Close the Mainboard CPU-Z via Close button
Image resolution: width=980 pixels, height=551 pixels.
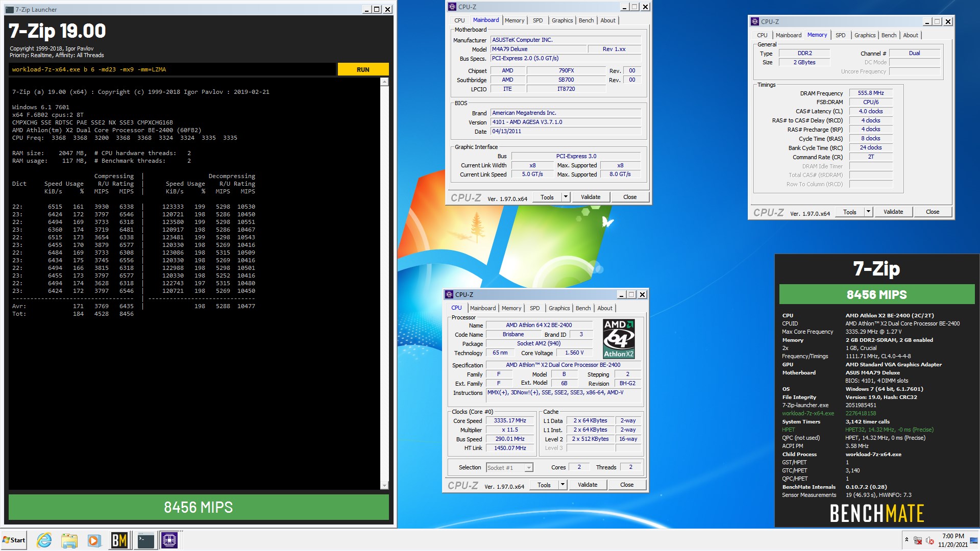630,197
